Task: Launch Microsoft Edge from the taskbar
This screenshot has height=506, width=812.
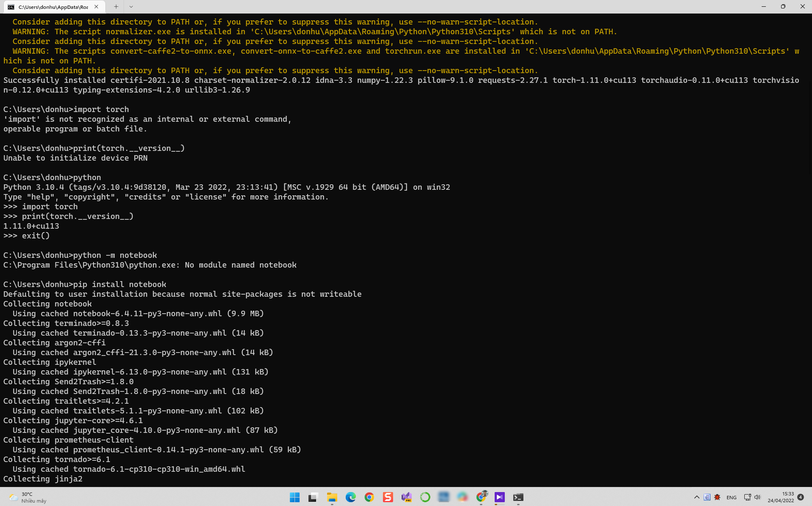Action: (x=350, y=497)
